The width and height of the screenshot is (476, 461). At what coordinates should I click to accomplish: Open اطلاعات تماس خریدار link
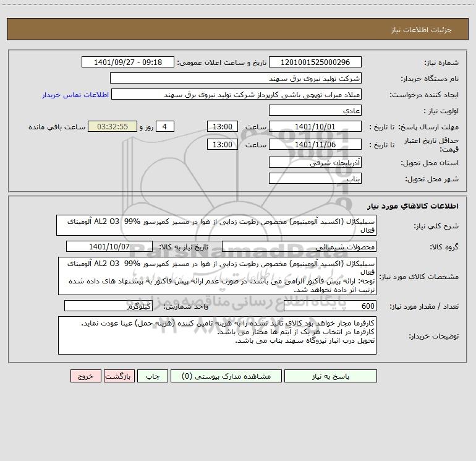(x=75, y=95)
